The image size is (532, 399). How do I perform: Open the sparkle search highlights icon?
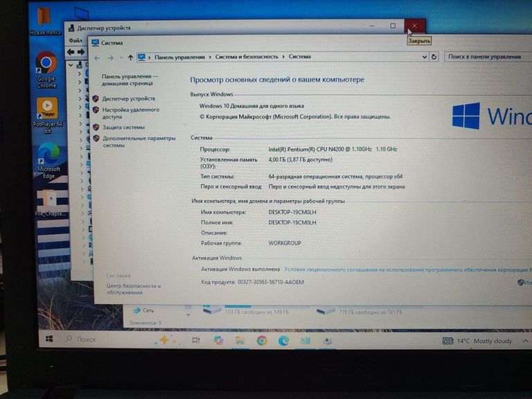166,339
